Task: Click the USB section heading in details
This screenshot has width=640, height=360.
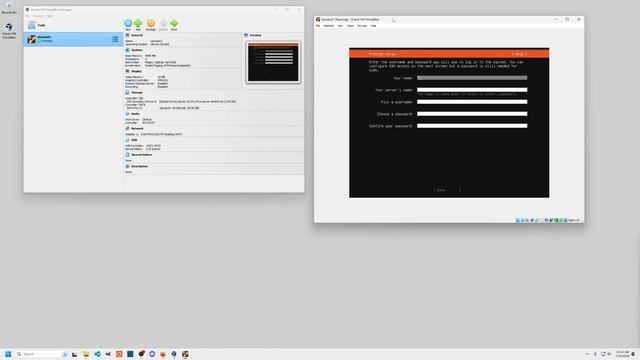Action: coord(134,140)
